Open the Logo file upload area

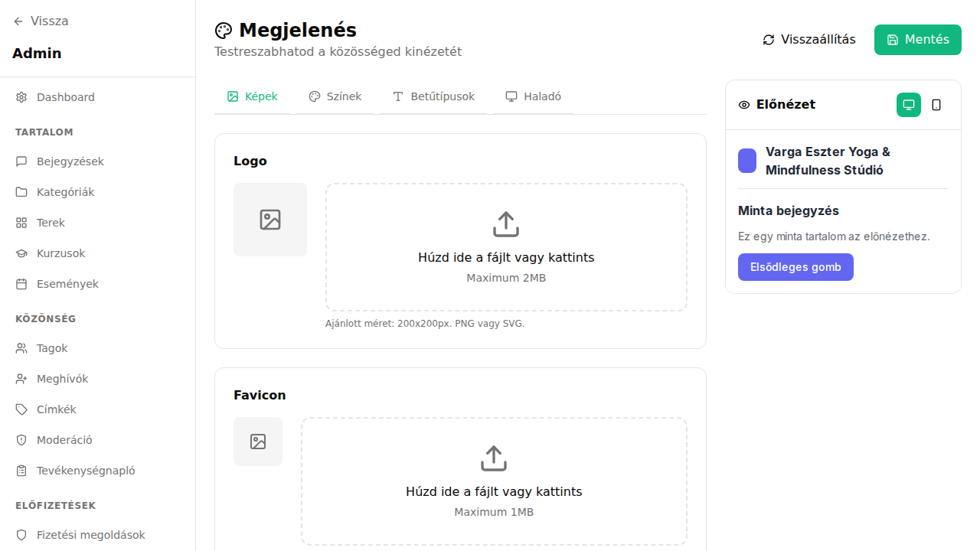[x=506, y=246]
